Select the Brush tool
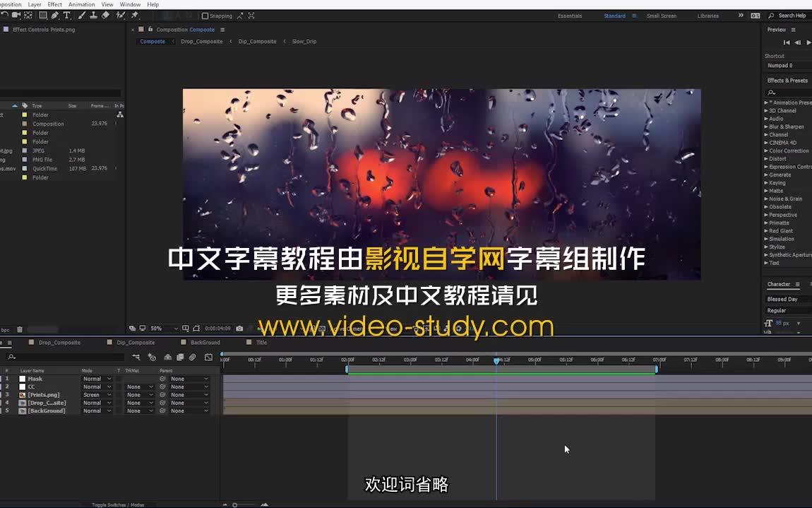This screenshot has height=508, width=812. click(83, 16)
